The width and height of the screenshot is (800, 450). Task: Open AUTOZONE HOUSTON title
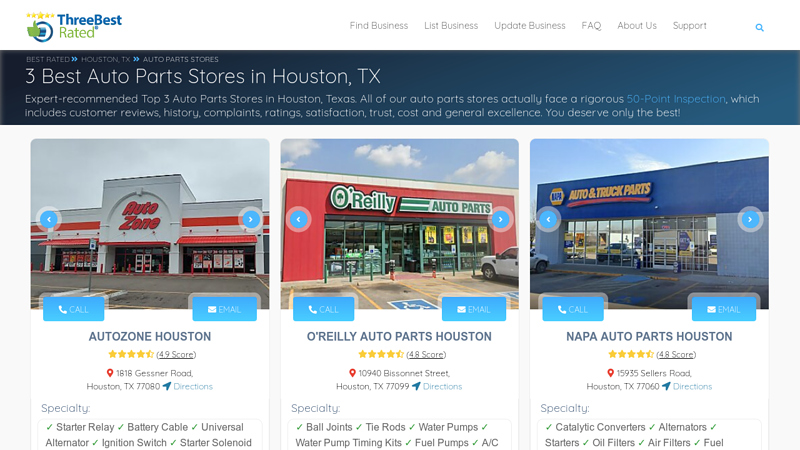coord(150,337)
